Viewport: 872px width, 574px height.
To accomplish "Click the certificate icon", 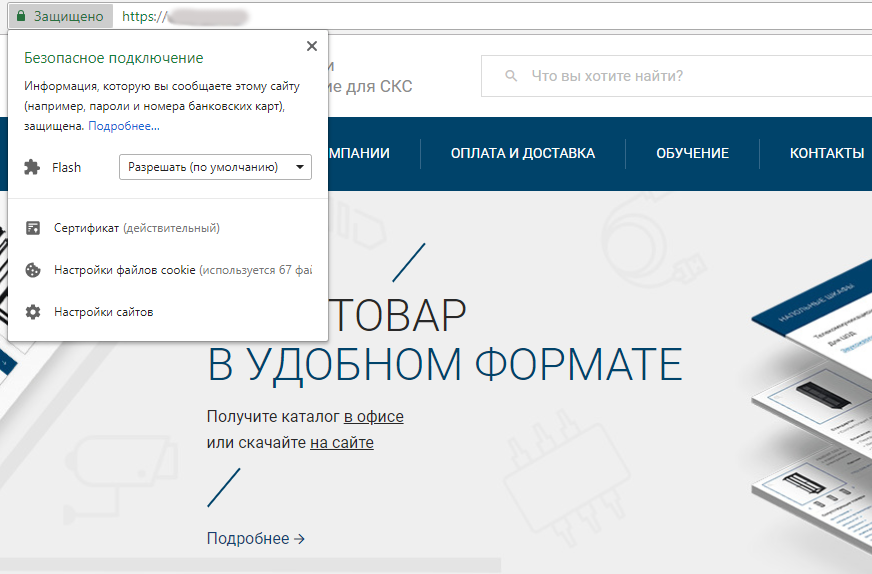I will (33, 228).
